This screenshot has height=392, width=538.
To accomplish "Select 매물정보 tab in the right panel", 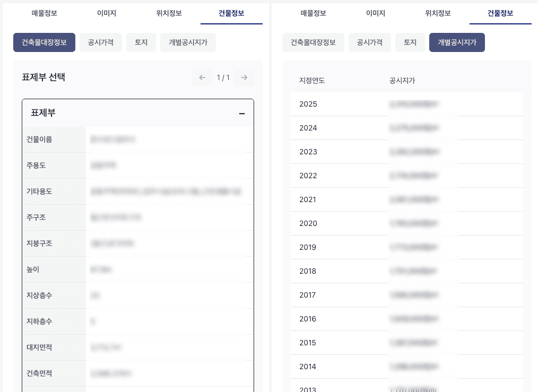I will [x=313, y=13].
